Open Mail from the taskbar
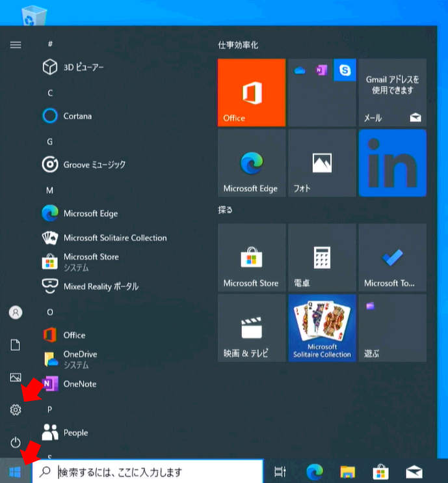This screenshot has width=448, height=483. [414, 471]
